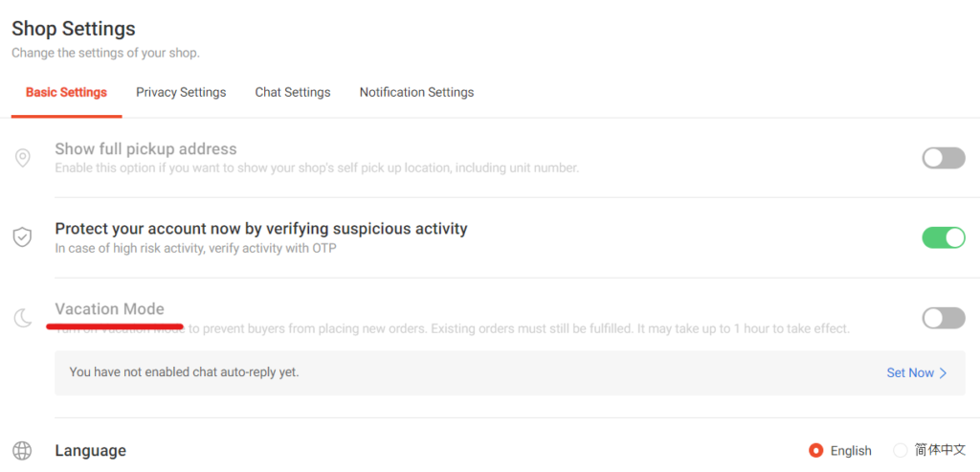
Task: Switch to Privacy Settings tab
Action: pyautogui.click(x=181, y=93)
